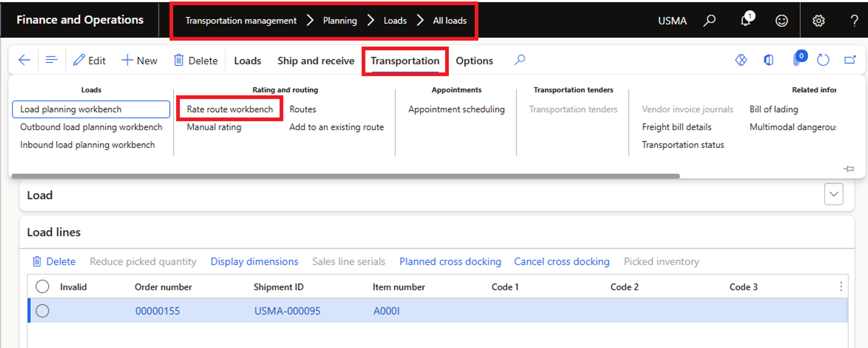Screen dimensions: 868x348
Task: Click Cancel cross docking
Action: (x=561, y=261)
